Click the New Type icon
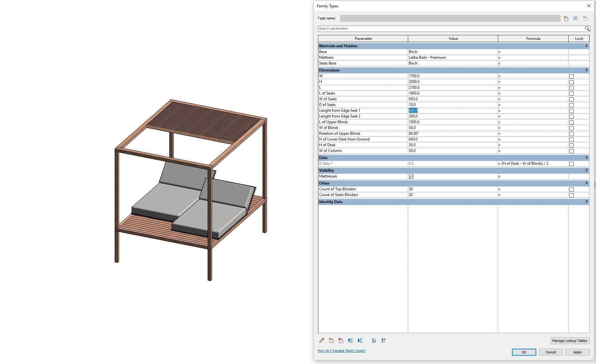 click(x=566, y=19)
